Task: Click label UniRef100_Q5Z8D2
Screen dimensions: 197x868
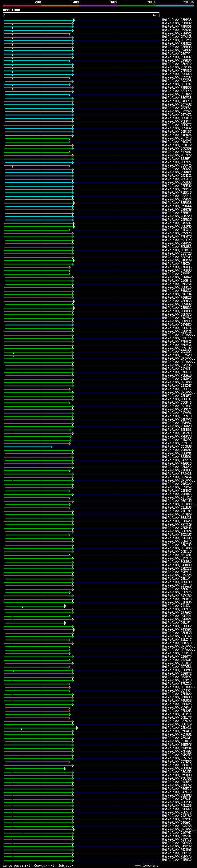Action: [x=177, y=352]
